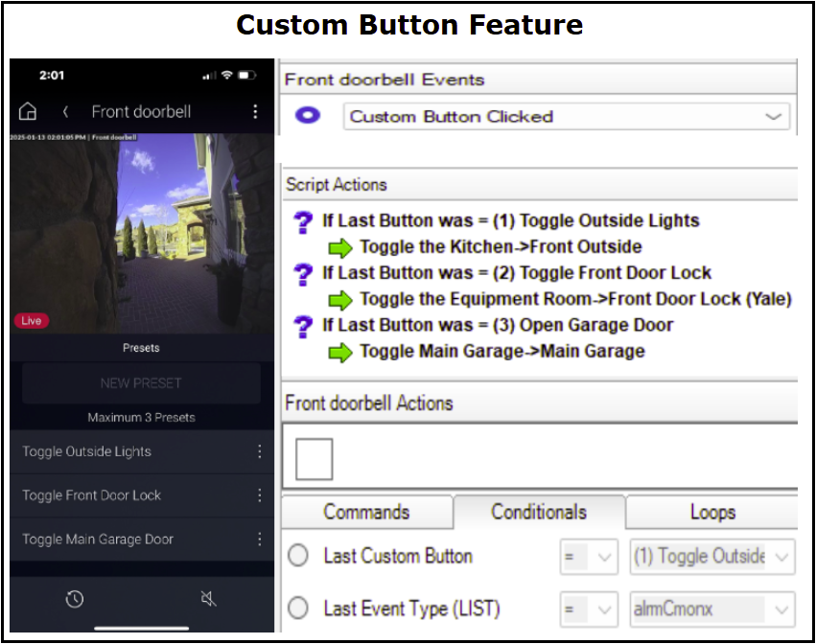Select the Last Event Type (LIST) radio button

[x=298, y=608]
